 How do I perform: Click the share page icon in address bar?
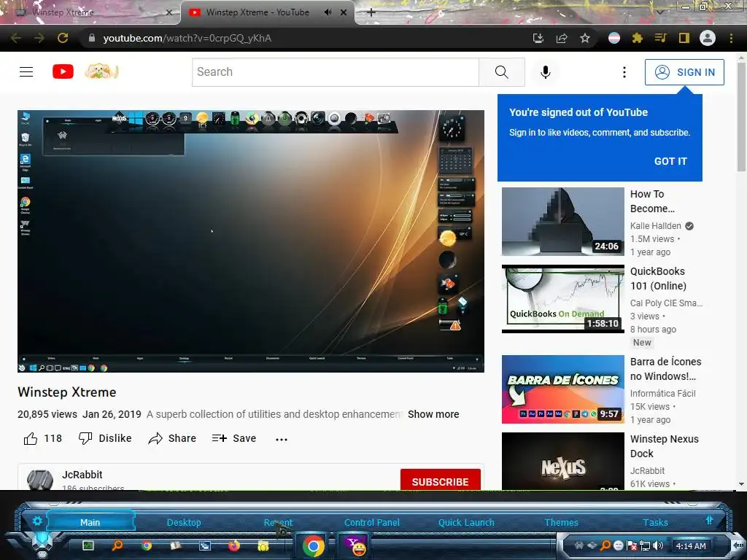click(x=562, y=38)
